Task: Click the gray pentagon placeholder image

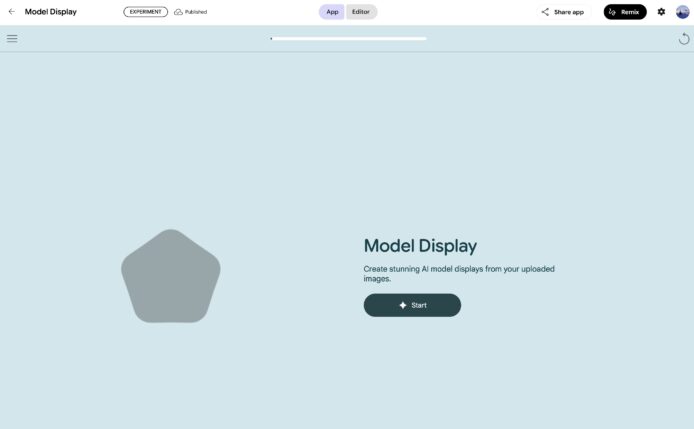Action: (x=171, y=277)
